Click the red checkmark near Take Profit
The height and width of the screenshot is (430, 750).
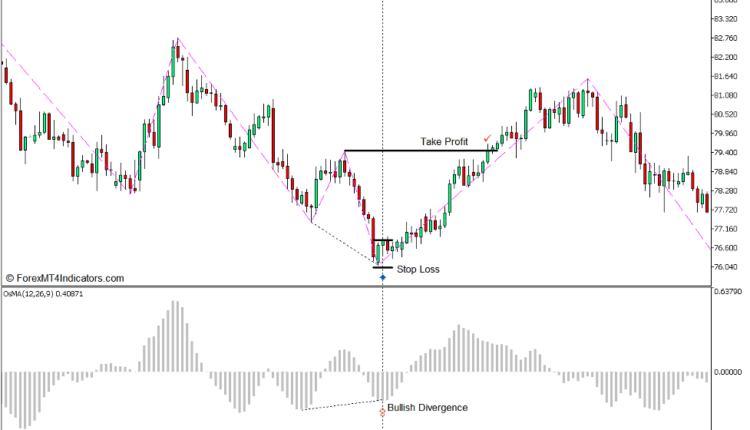click(x=487, y=139)
